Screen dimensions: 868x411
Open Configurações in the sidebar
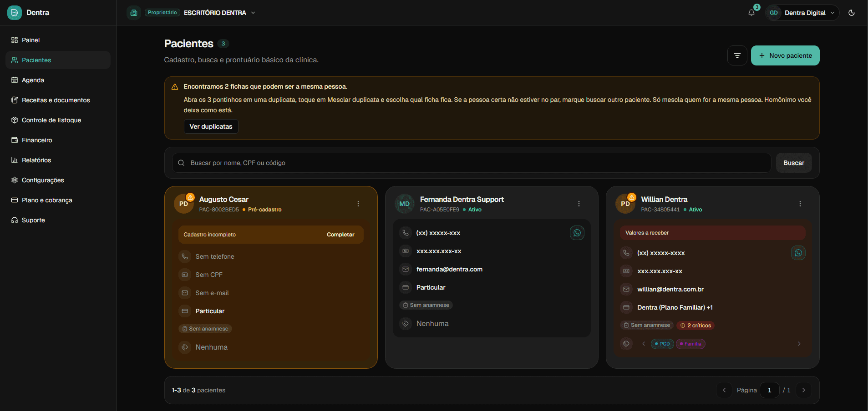[58, 180]
